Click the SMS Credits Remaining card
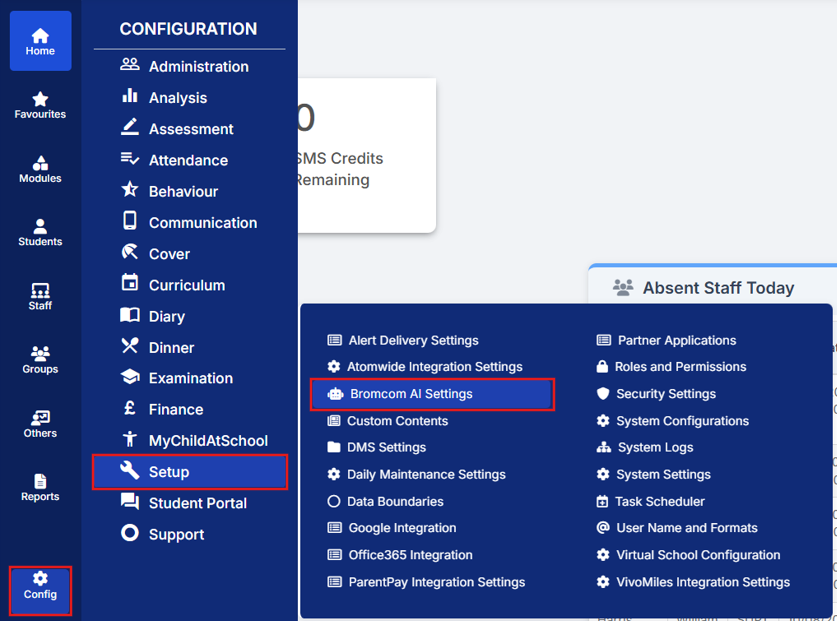Image resolution: width=837 pixels, height=621 pixels. 365,155
